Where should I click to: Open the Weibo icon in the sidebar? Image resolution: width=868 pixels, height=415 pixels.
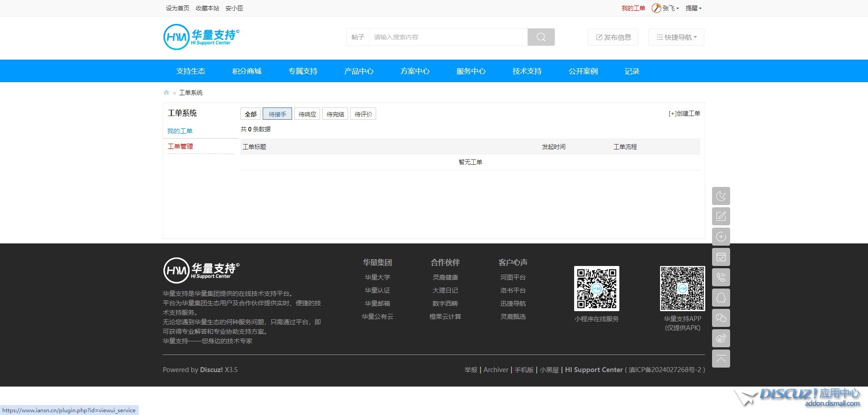721,338
